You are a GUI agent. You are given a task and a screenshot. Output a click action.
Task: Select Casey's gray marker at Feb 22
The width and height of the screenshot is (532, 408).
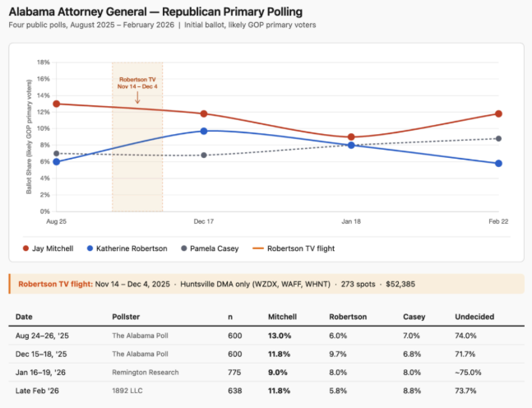[x=498, y=138]
